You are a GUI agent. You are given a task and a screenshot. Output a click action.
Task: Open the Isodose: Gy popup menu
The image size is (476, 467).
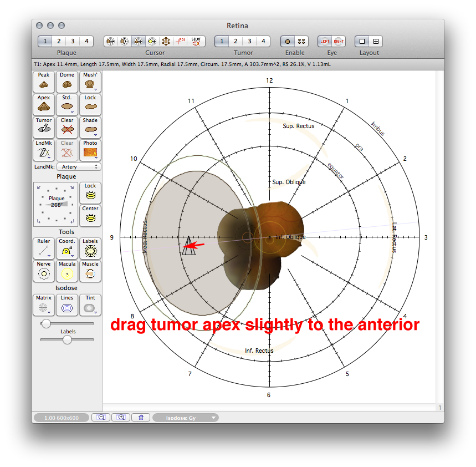pos(186,418)
